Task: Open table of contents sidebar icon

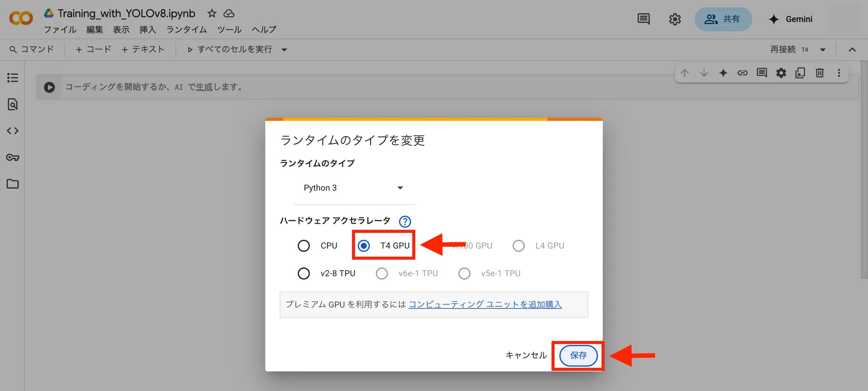Action: 13,78
